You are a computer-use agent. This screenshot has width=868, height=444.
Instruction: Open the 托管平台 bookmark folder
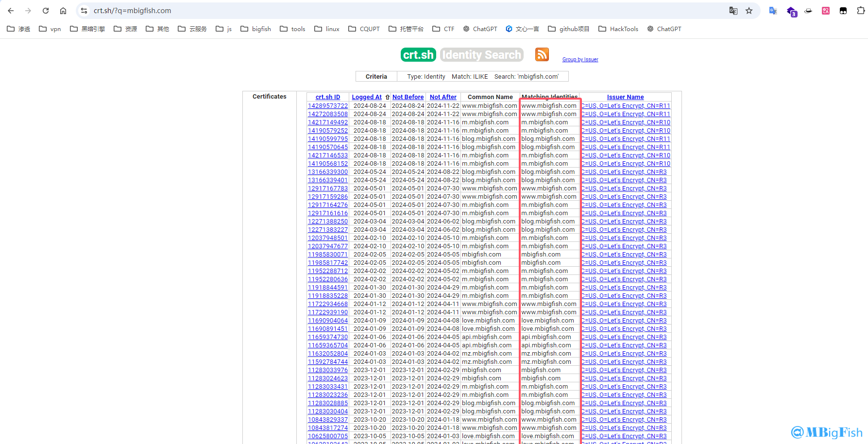(406, 29)
